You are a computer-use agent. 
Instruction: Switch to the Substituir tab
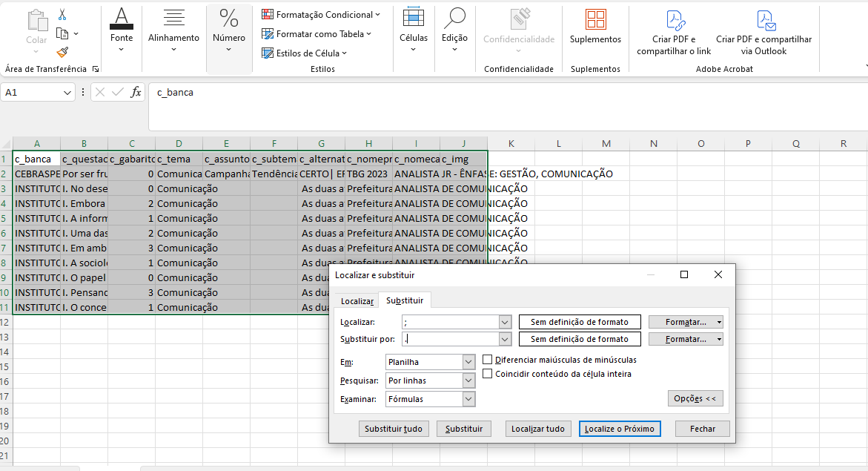(x=405, y=300)
